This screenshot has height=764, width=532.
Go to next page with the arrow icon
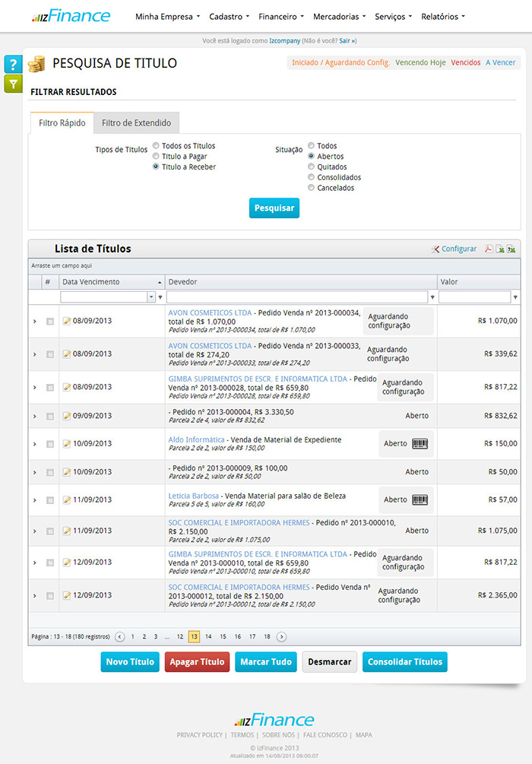tap(282, 636)
